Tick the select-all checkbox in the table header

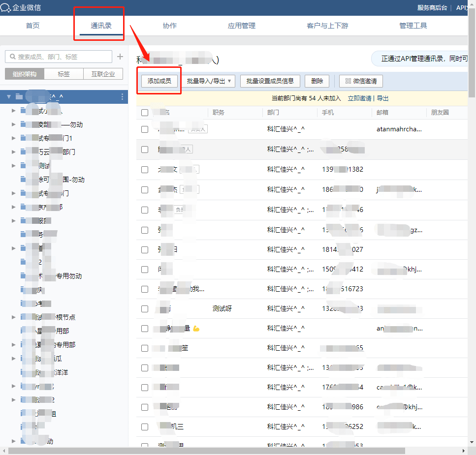[x=145, y=113]
